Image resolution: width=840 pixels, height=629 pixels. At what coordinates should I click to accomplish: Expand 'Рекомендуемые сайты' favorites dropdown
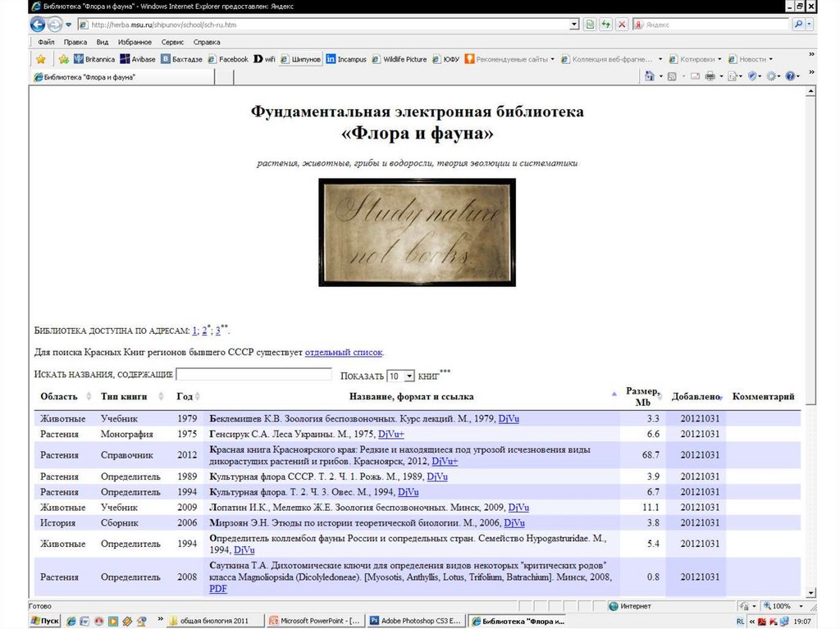[553, 59]
